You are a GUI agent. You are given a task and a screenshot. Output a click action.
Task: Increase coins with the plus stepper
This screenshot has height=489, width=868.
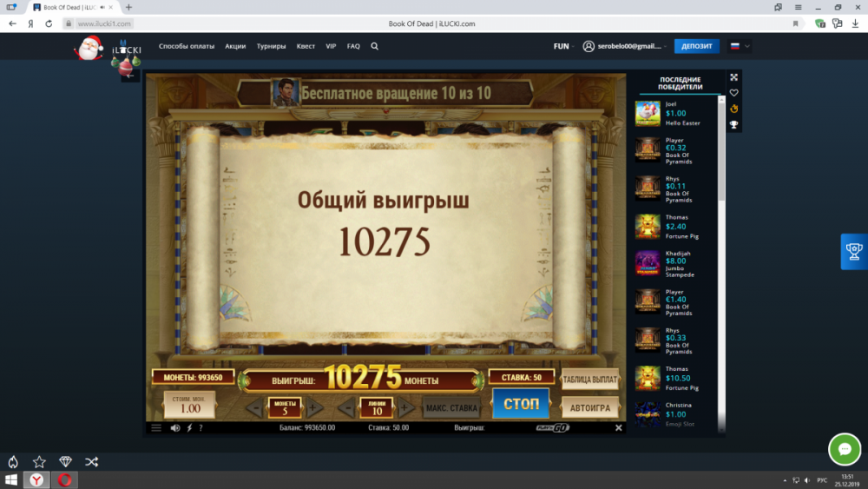coord(314,407)
